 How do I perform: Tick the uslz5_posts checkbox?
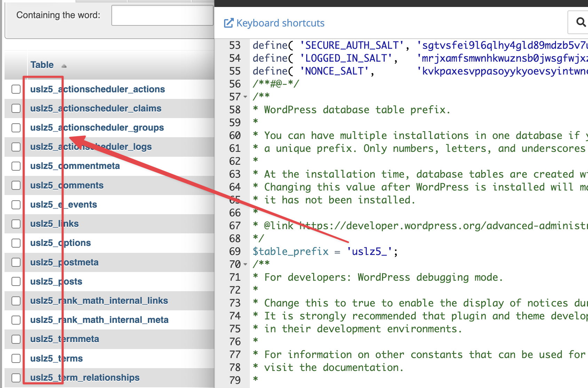pos(16,281)
